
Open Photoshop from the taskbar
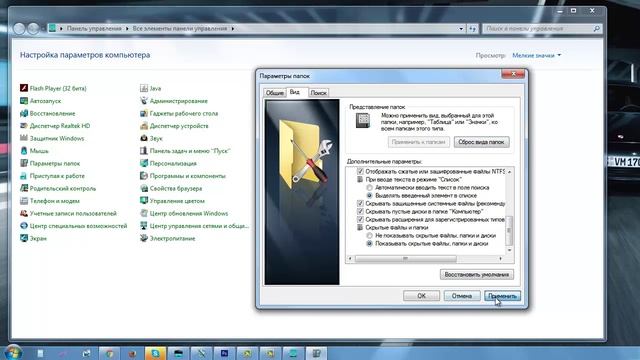(224, 353)
